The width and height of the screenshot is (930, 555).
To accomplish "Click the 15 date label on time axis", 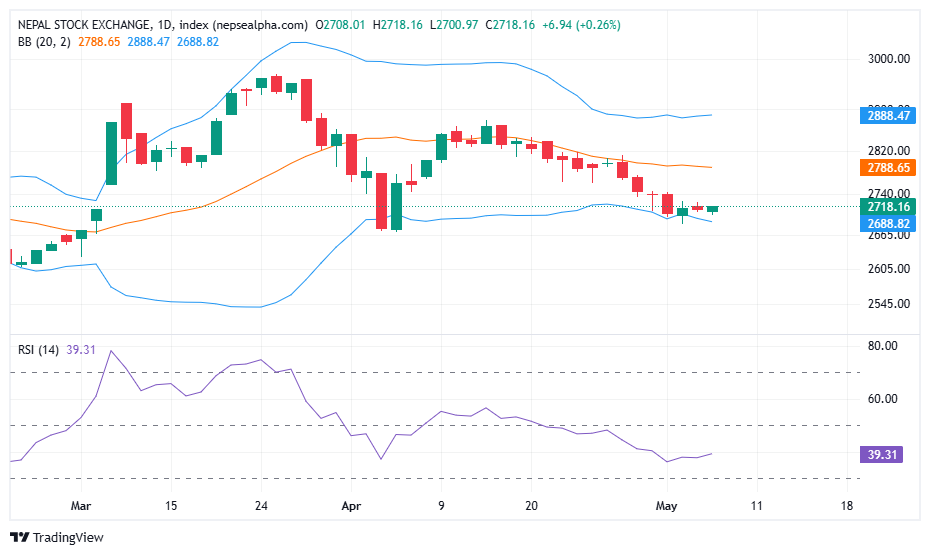I will pos(171,506).
